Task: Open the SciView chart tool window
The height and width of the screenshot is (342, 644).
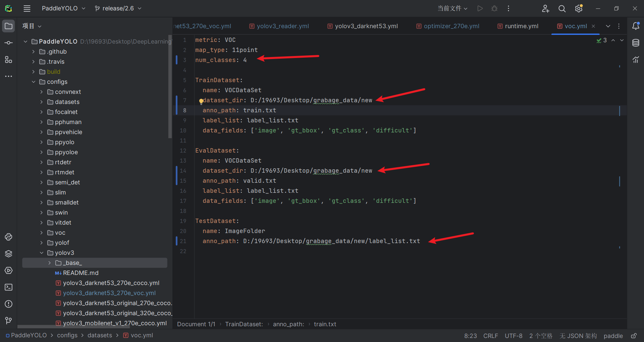Action: click(x=636, y=60)
